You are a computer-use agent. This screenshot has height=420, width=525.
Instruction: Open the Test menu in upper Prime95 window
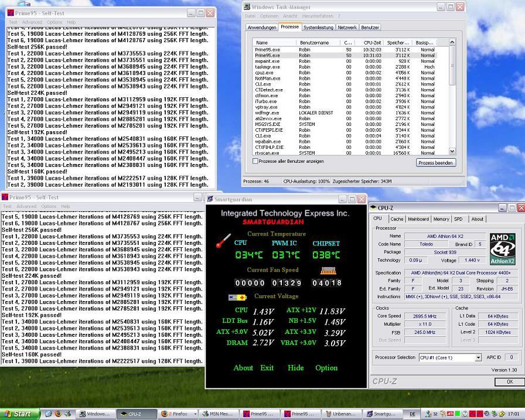pyautogui.click(x=13, y=22)
